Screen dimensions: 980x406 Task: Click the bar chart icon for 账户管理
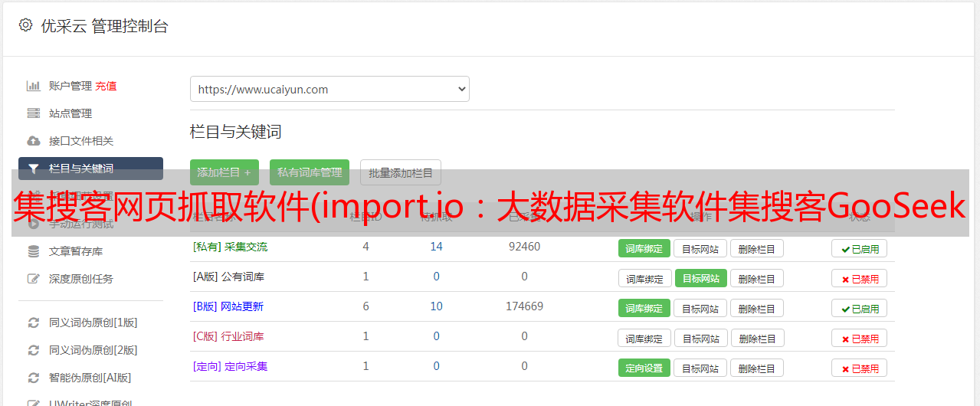point(33,86)
